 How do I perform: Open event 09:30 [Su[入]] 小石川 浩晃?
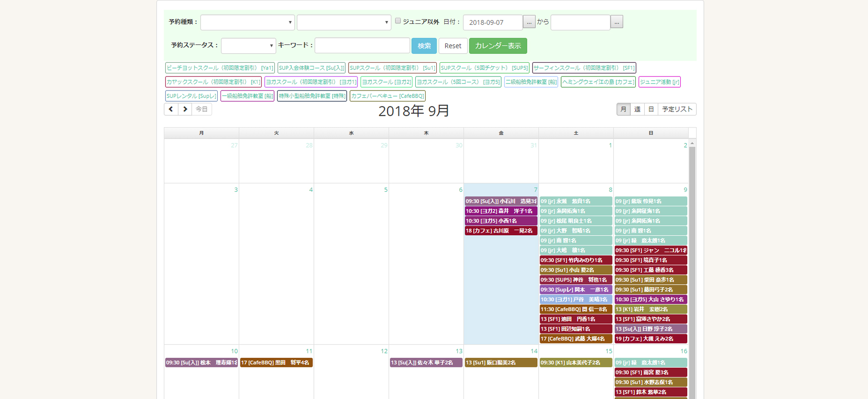coord(501,201)
